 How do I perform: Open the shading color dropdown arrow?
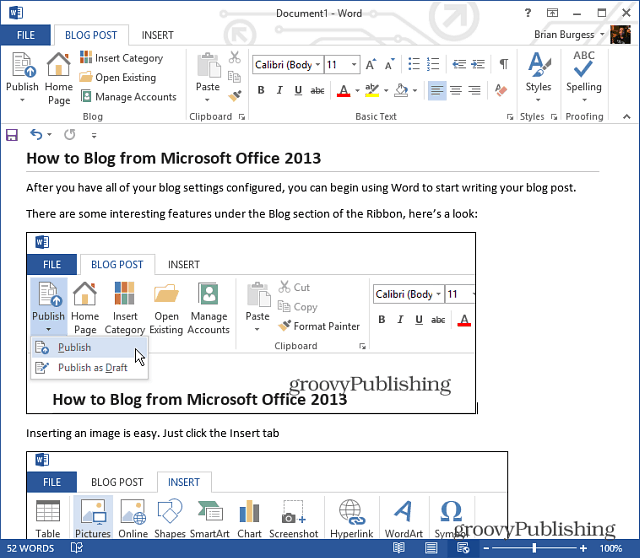pos(415,90)
